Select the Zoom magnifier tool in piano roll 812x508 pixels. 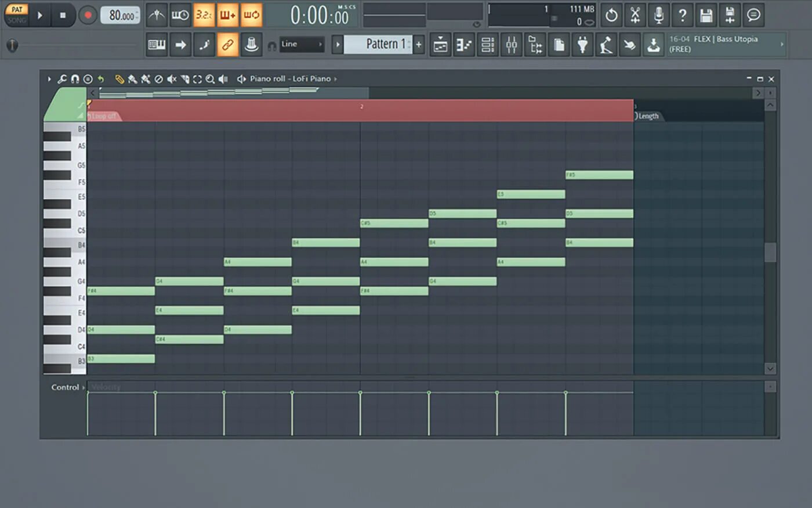pyautogui.click(x=210, y=79)
